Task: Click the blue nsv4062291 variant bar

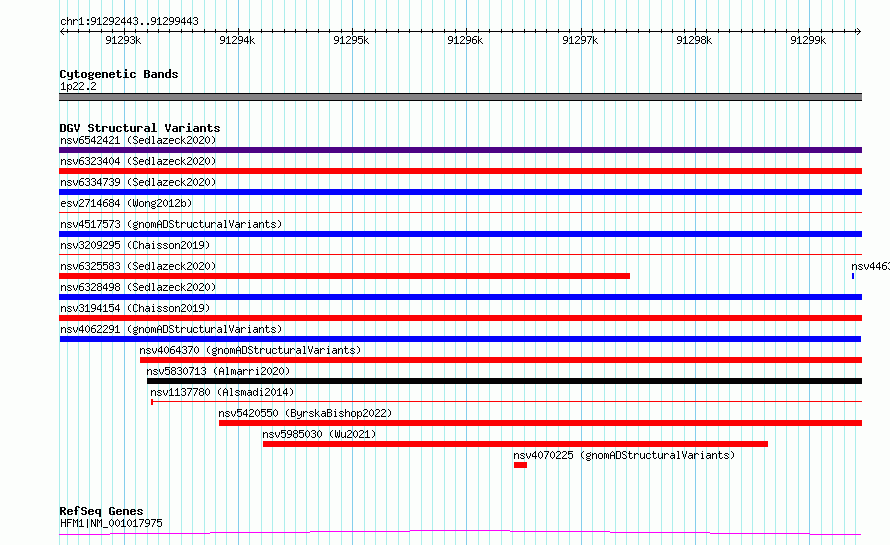Action: tap(460, 339)
